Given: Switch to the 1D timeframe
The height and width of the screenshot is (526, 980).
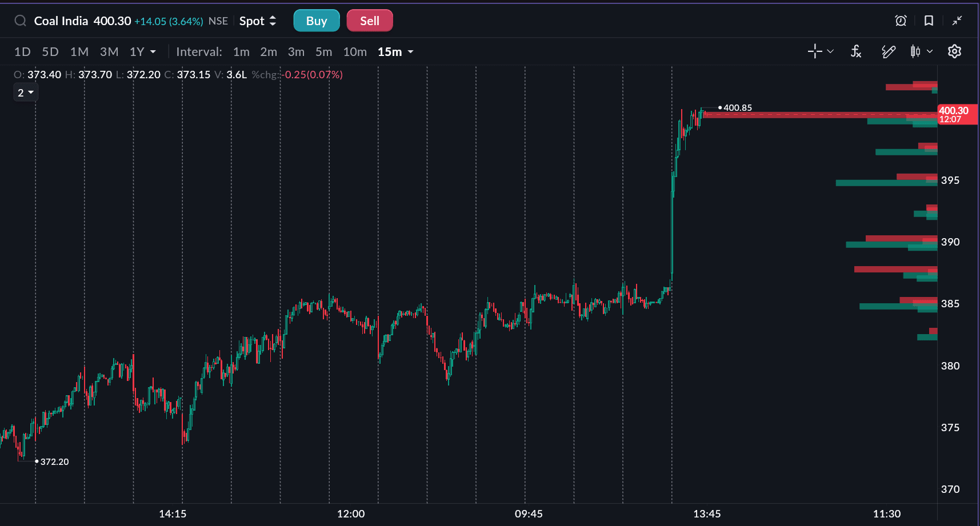Looking at the screenshot, I should coord(22,51).
